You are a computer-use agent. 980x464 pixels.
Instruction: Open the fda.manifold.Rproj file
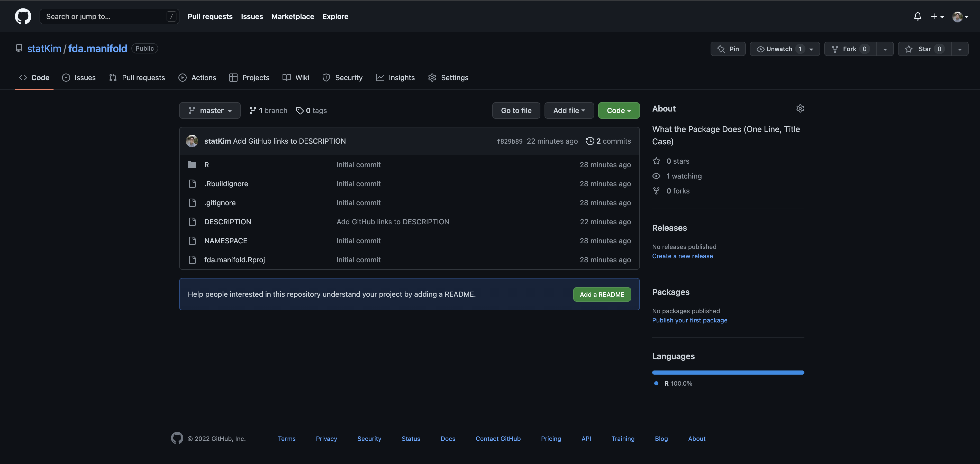234,260
